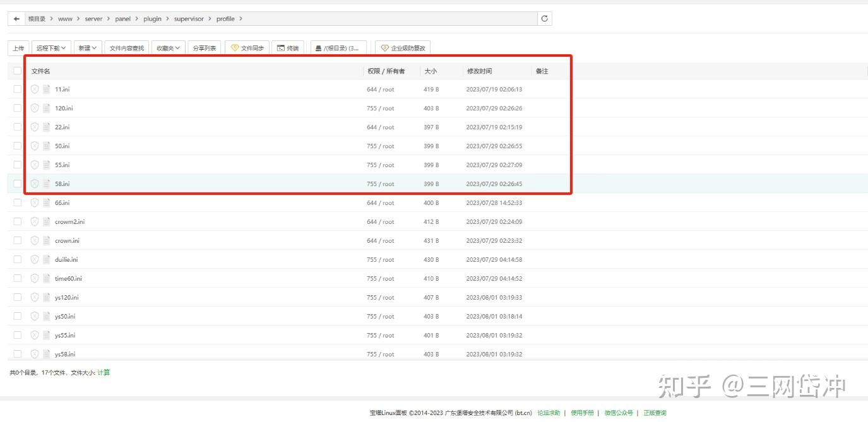Expand the chevron after www in path
Viewport: 868px width, 422px height.
click(79, 19)
